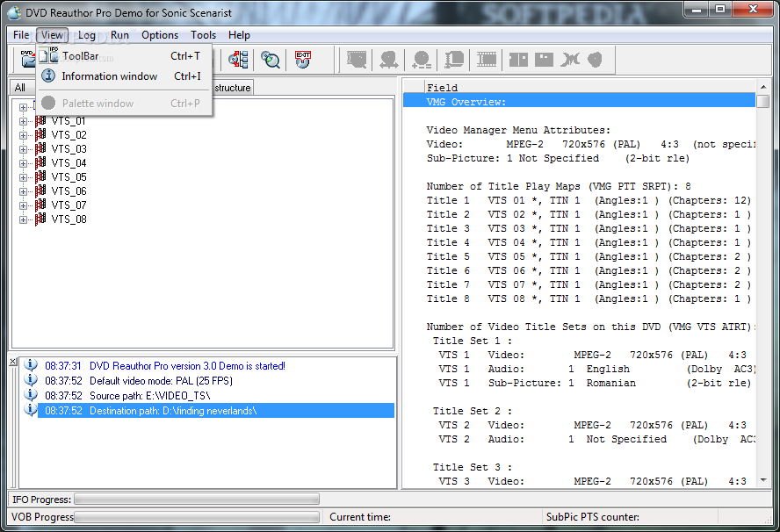780x532 pixels.
Task: Choose Information window from the View menu
Action: [x=125, y=76]
